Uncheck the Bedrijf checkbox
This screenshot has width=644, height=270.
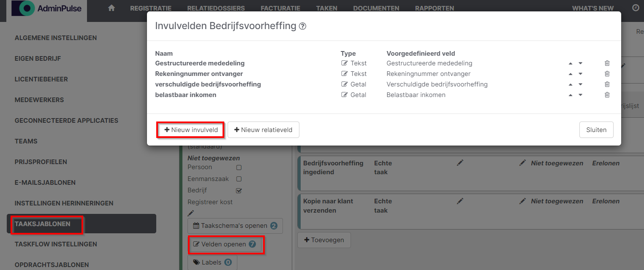point(239,191)
